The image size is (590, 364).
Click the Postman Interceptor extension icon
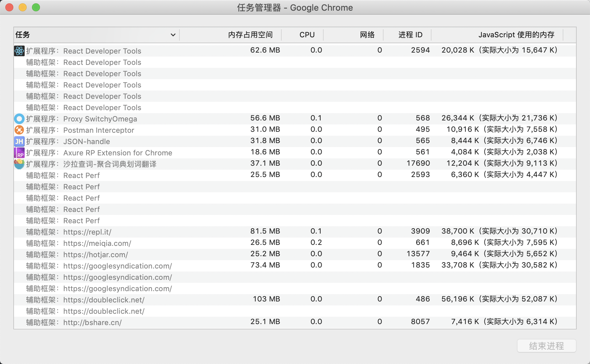[x=19, y=130]
